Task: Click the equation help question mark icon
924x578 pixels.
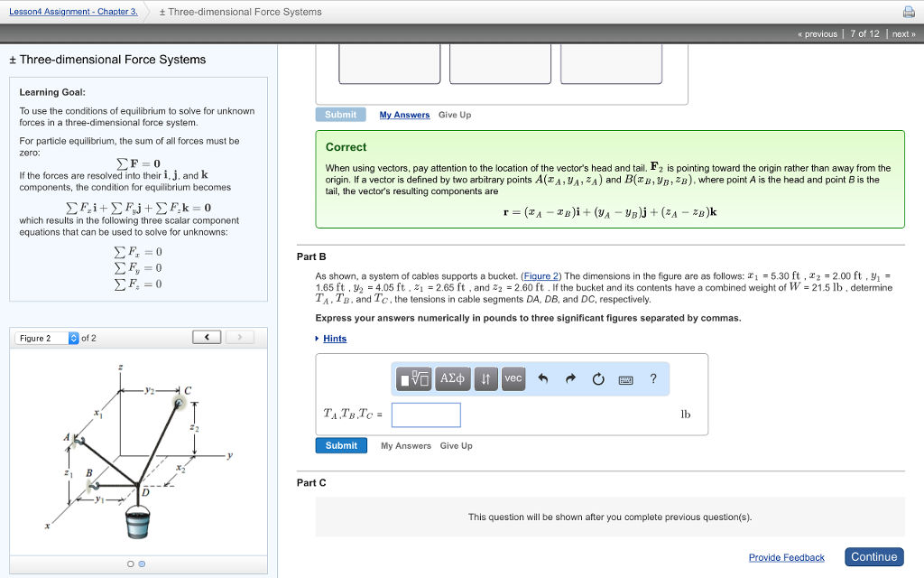Action: point(653,378)
